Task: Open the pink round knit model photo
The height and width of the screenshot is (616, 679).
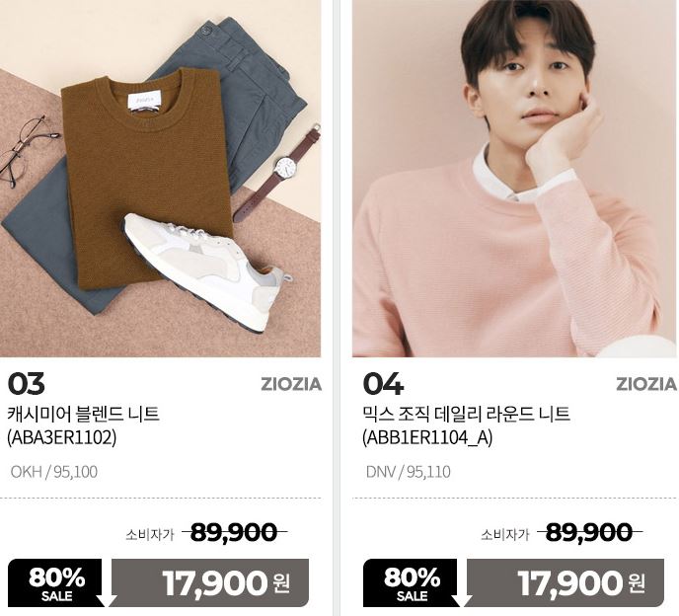Action: tap(515, 179)
